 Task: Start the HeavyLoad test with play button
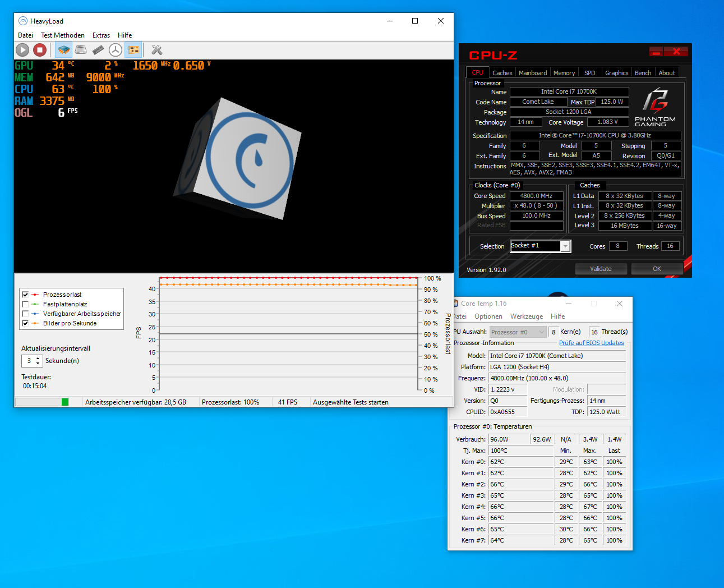click(22, 50)
